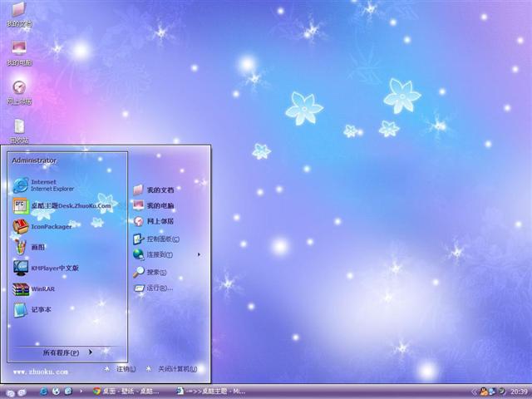Open the 网上邻居 desktop icon
532x399 pixels.
(19, 92)
